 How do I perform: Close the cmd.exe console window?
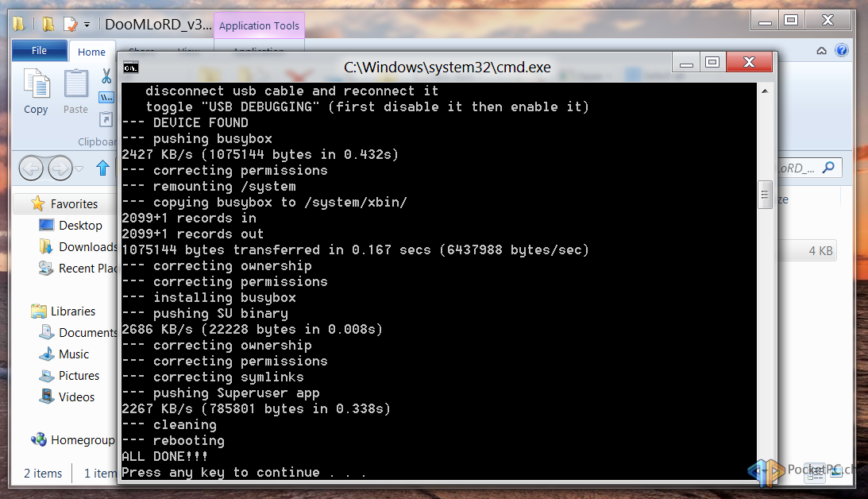tap(749, 62)
